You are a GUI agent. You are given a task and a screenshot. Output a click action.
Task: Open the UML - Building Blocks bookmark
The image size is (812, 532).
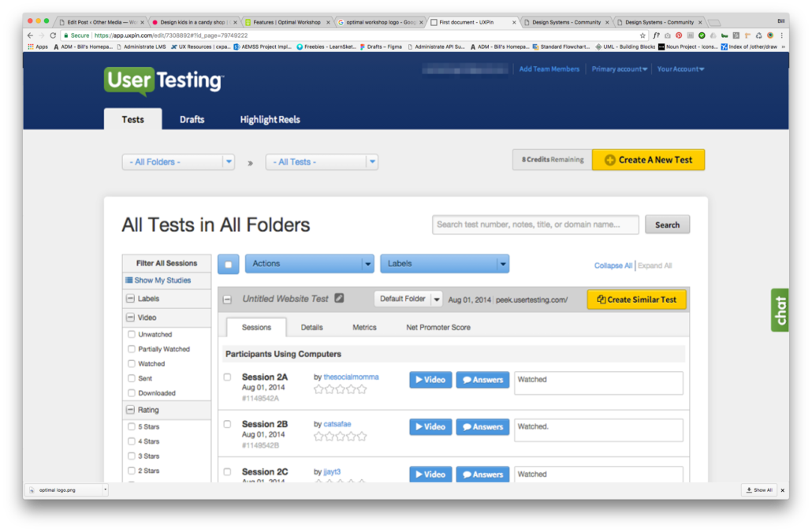[x=625, y=47]
